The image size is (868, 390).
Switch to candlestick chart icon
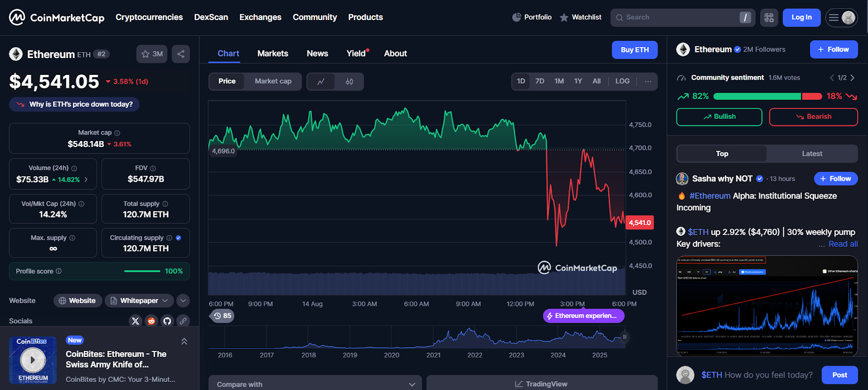(x=349, y=81)
